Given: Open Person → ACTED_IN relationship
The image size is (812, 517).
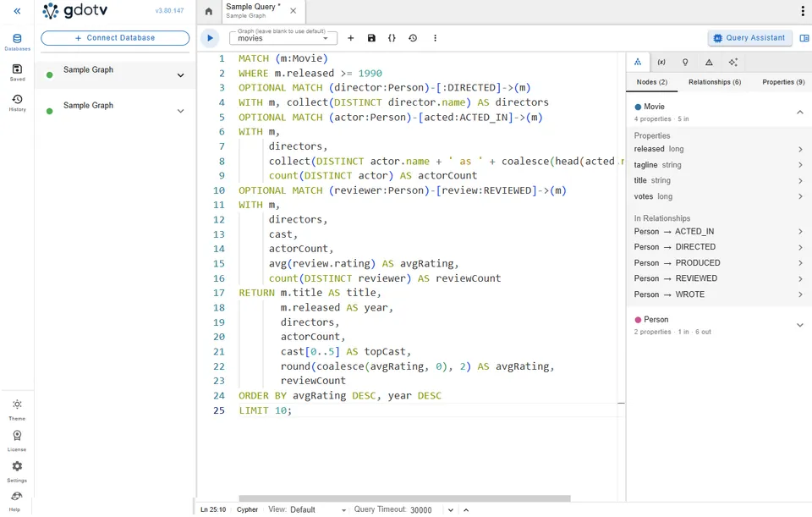Looking at the screenshot, I should (719, 232).
